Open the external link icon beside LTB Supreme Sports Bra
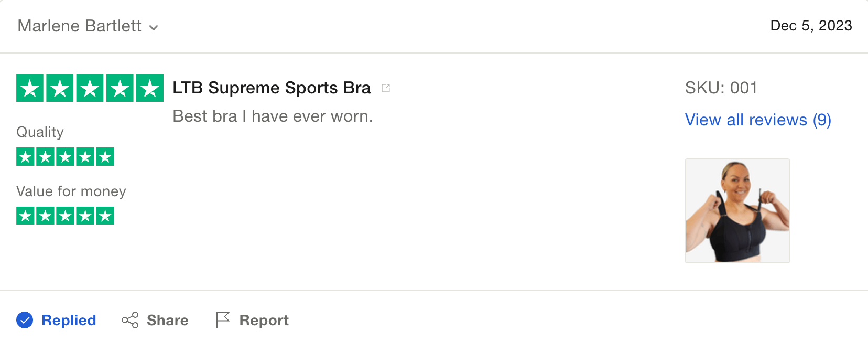The height and width of the screenshot is (341, 868). (386, 88)
